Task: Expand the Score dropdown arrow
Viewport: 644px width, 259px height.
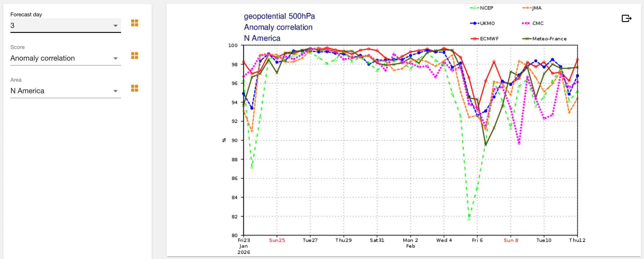Action: pos(115,59)
